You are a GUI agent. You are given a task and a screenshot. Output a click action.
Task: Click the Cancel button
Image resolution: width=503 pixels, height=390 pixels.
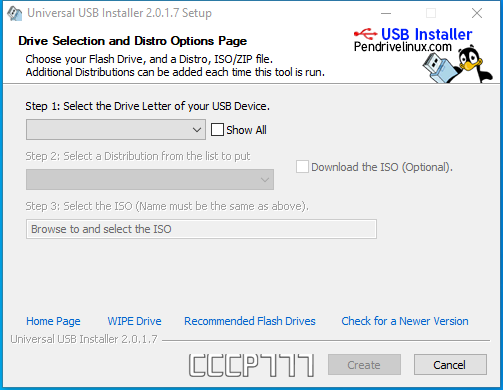tap(450, 365)
